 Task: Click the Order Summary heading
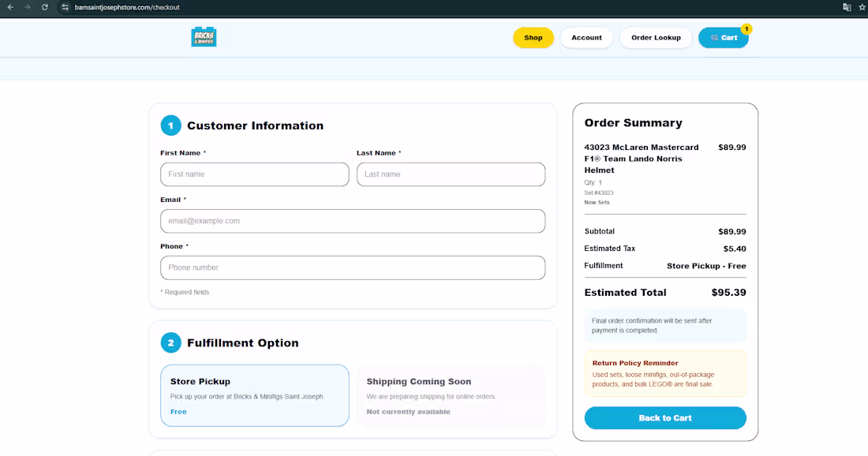(634, 123)
